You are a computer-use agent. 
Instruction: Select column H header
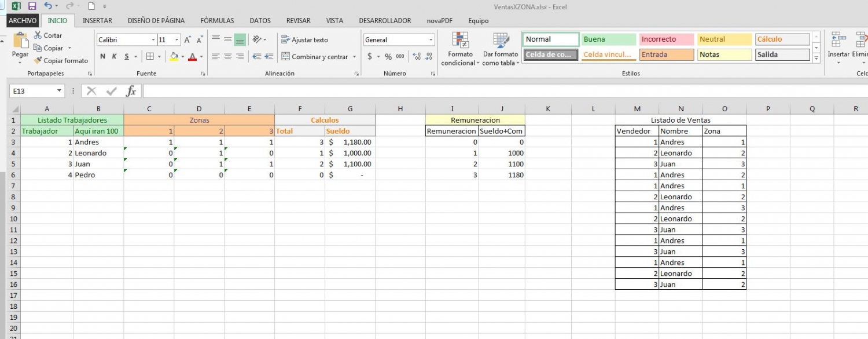pyautogui.click(x=400, y=109)
